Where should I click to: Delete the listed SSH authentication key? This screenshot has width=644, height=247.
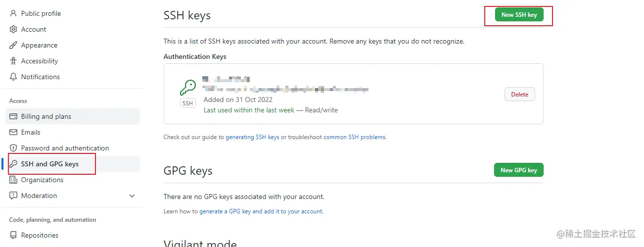[x=519, y=94]
